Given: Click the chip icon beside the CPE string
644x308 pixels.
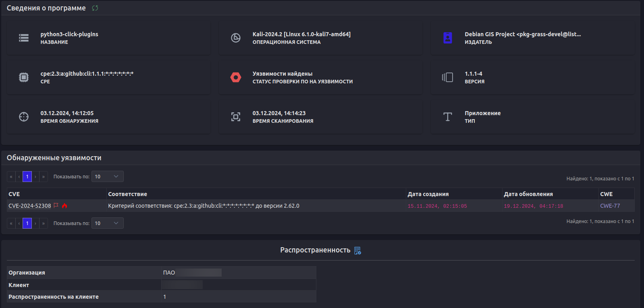Looking at the screenshot, I should coord(24,77).
